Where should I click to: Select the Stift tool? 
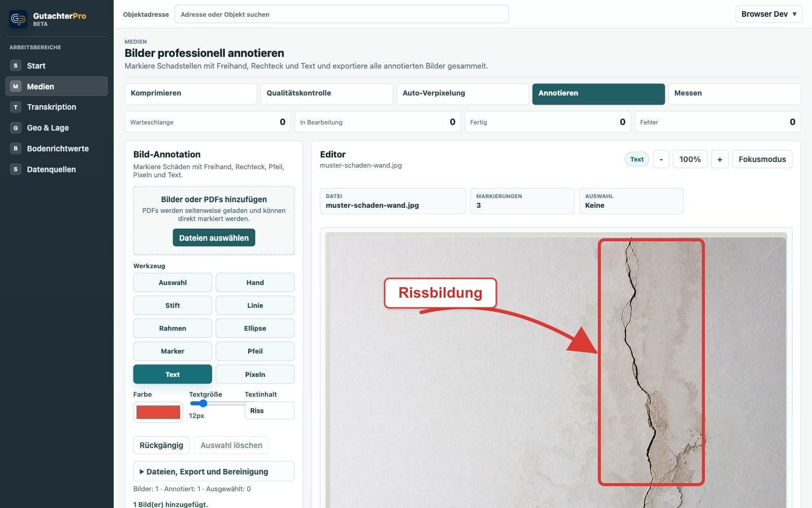tap(173, 305)
